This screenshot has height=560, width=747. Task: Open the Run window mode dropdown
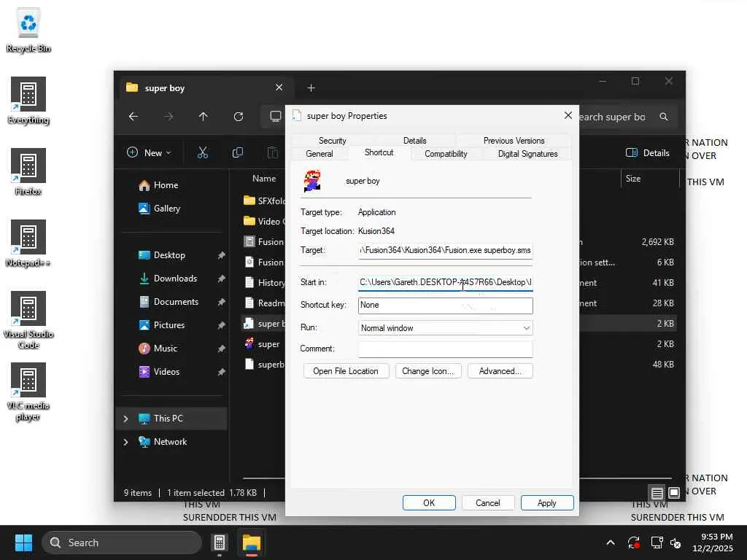(x=445, y=328)
